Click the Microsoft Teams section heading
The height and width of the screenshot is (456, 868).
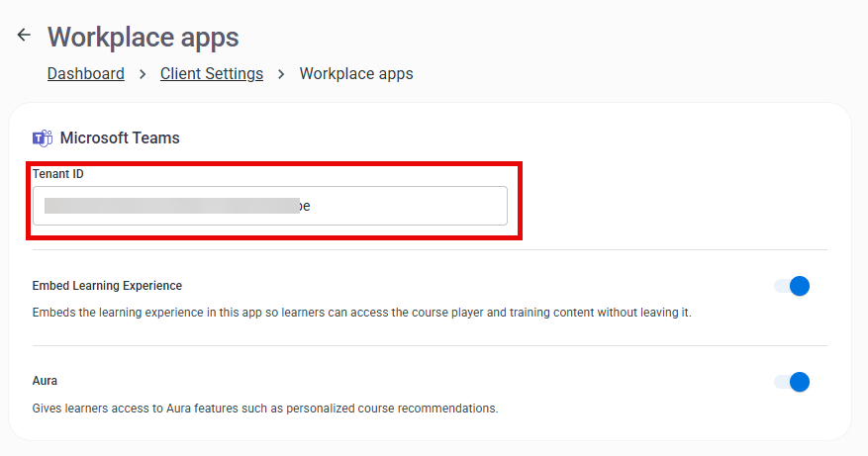pos(120,137)
